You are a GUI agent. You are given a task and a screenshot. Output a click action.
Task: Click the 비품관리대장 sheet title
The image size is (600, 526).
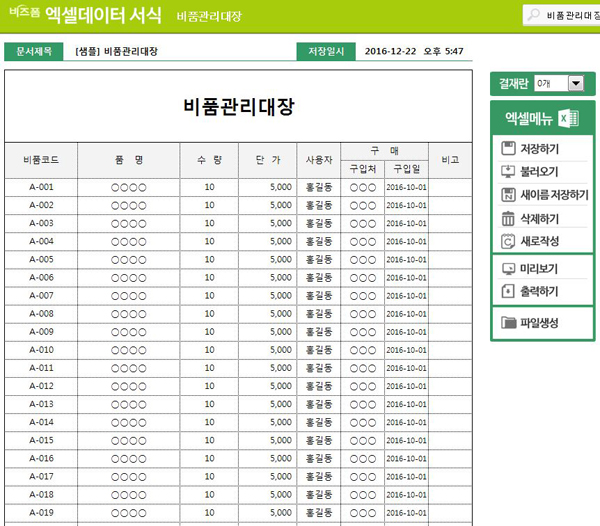click(x=239, y=106)
